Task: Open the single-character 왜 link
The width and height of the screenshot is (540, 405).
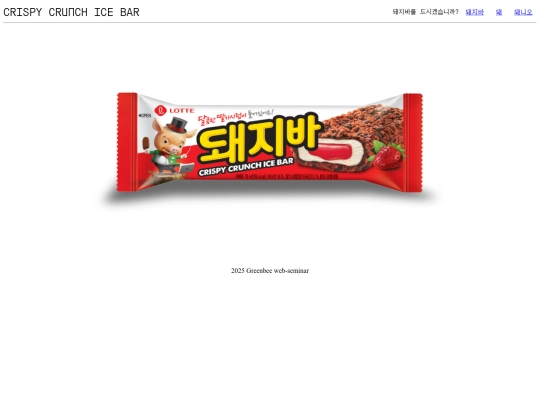Action: pos(499,12)
